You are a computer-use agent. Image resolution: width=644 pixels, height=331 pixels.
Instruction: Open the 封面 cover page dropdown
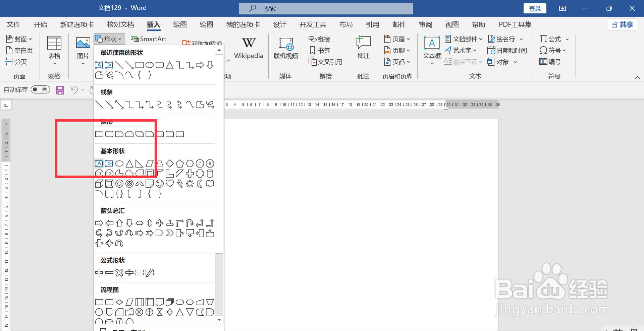point(19,39)
